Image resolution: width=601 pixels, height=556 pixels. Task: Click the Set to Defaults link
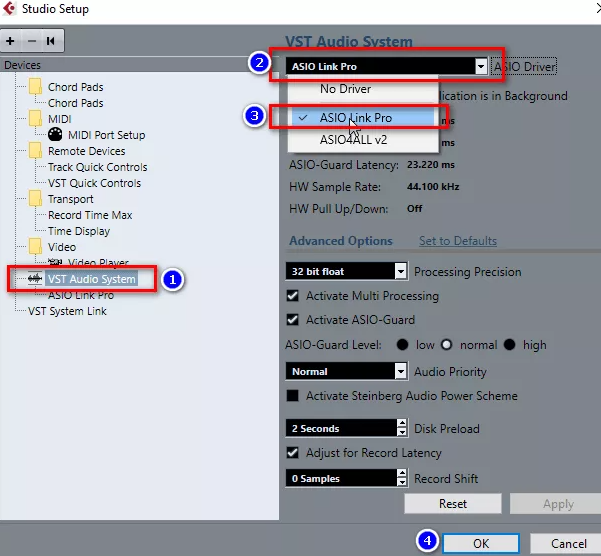tap(458, 241)
